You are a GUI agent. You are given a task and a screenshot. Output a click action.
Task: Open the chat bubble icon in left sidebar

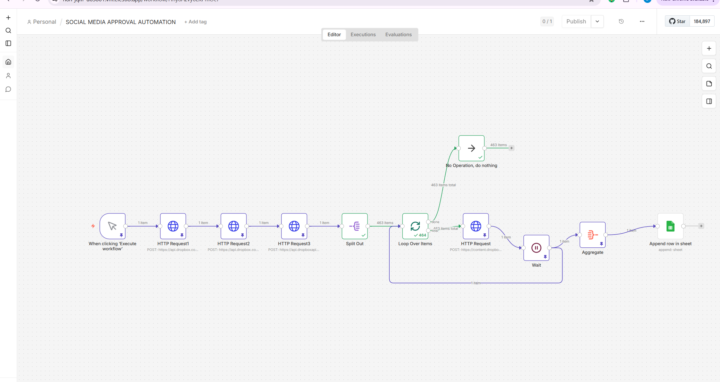(8, 90)
